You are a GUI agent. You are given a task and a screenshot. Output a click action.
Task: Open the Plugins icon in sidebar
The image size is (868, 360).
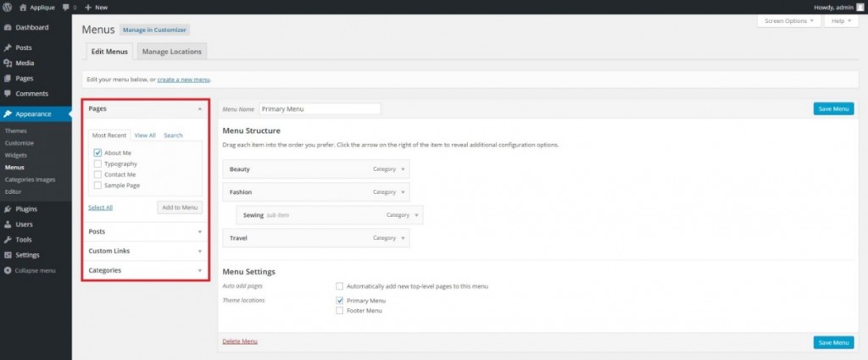click(8, 208)
